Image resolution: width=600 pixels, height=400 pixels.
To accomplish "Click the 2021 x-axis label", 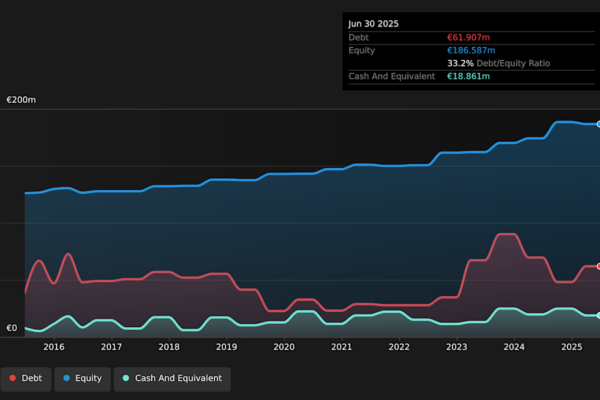I will [342, 347].
